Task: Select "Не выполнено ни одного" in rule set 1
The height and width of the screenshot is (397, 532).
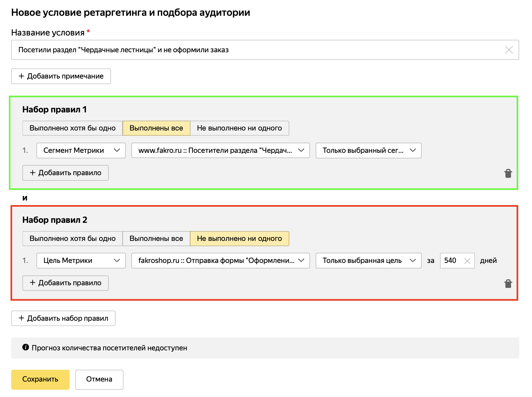Action: tap(239, 128)
